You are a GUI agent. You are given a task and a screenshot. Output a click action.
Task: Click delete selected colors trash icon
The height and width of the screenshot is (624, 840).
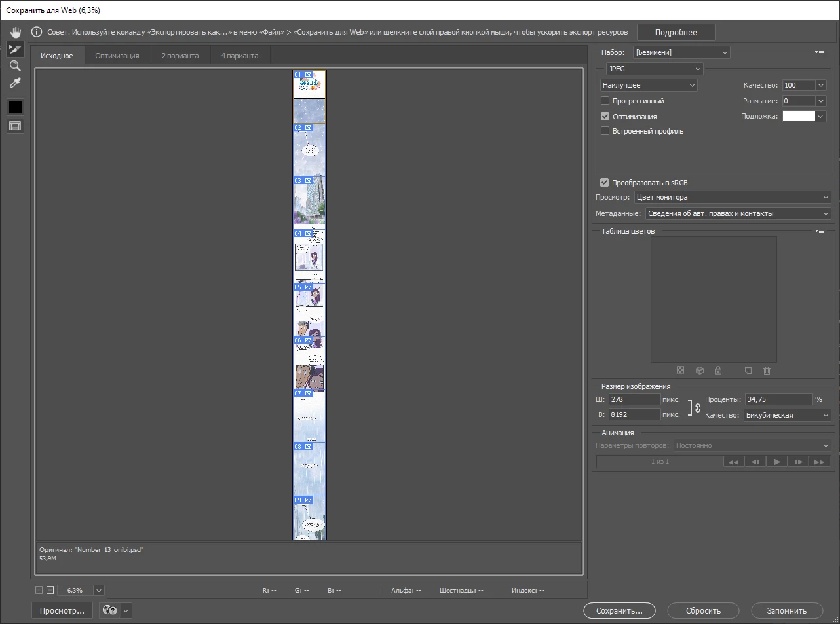[767, 371]
